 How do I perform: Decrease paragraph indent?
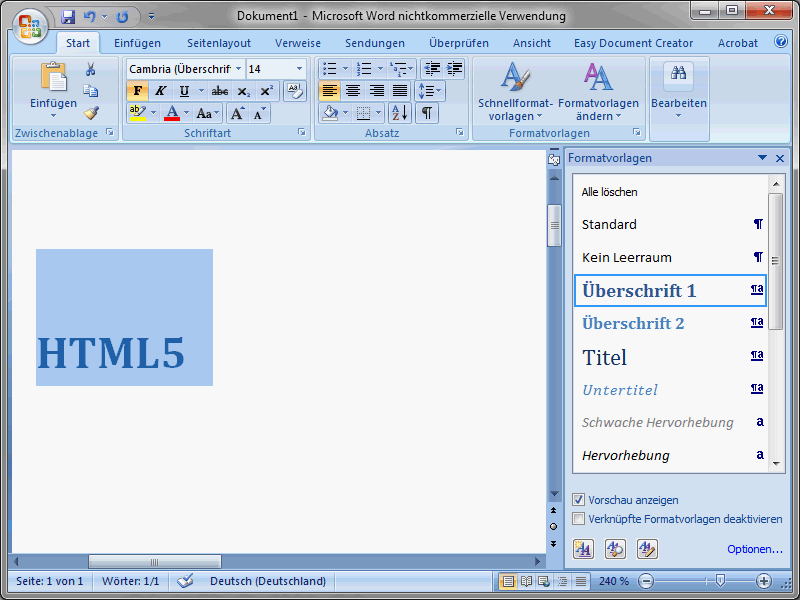coord(432,68)
